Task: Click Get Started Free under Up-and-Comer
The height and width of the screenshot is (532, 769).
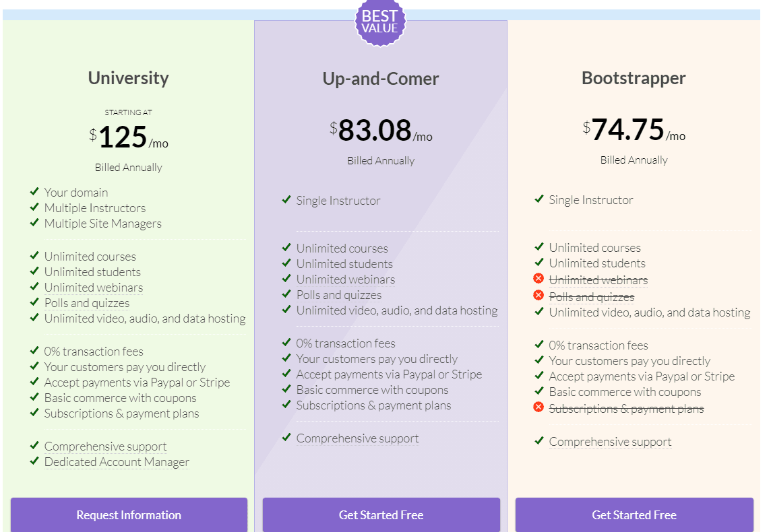Action: click(x=381, y=515)
